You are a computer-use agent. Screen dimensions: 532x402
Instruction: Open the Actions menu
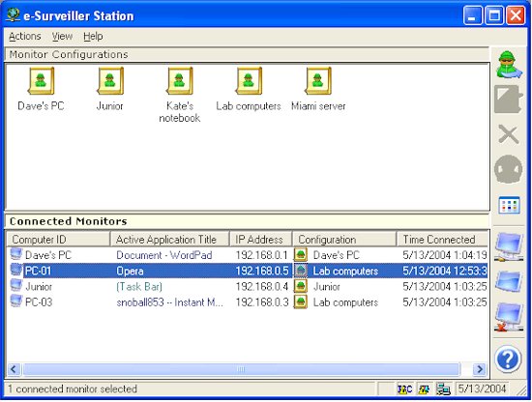tap(25, 37)
